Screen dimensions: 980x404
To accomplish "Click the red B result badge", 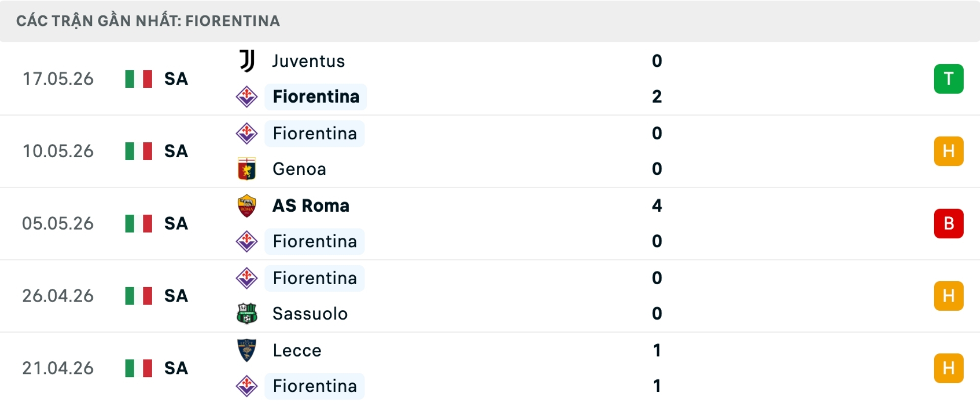I will click(949, 223).
